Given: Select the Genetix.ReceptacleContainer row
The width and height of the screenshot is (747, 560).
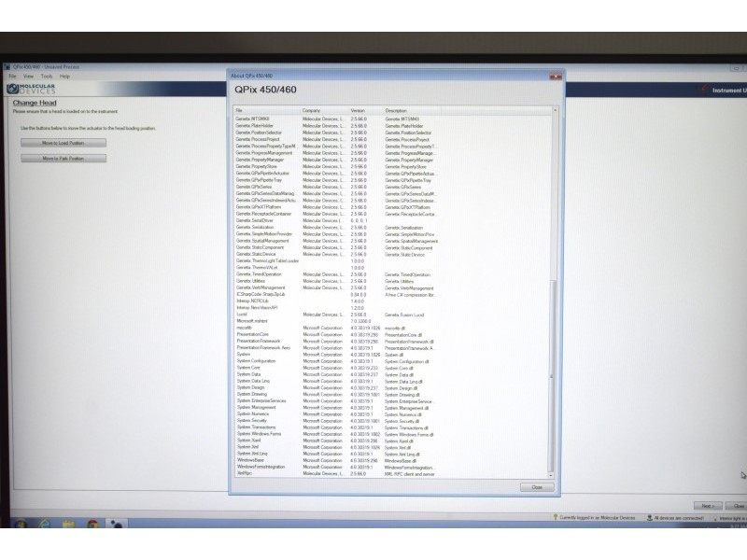Looking at the screenshot, I should coord(336,214).
